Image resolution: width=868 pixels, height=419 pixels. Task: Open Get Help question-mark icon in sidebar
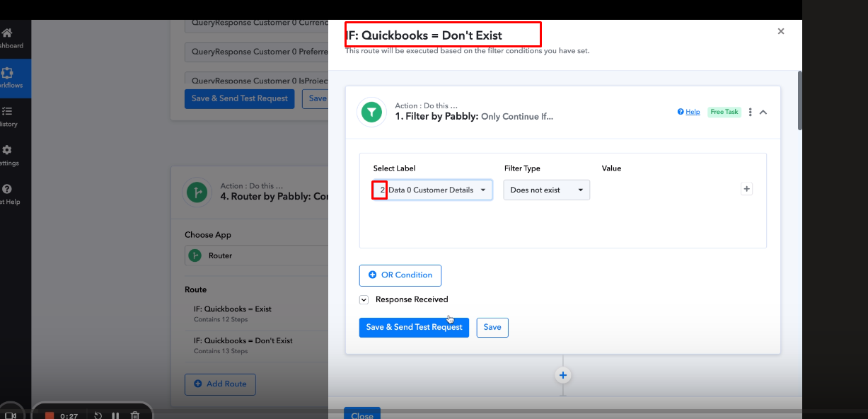coord(7,189)
